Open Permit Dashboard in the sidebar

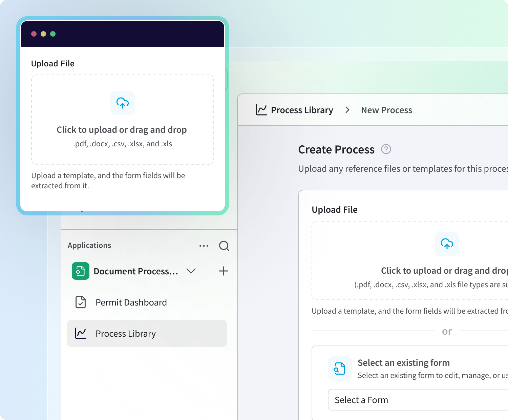point(131,302)
